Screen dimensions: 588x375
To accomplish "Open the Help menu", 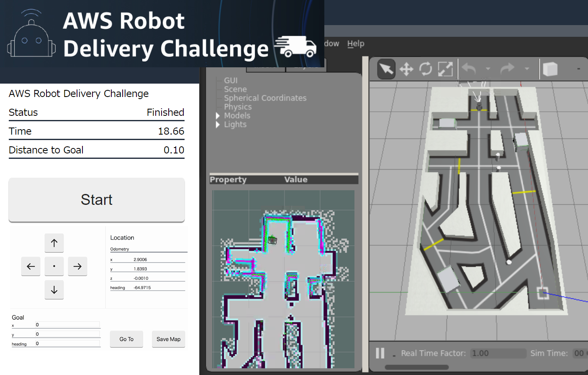I will [356, 43].
